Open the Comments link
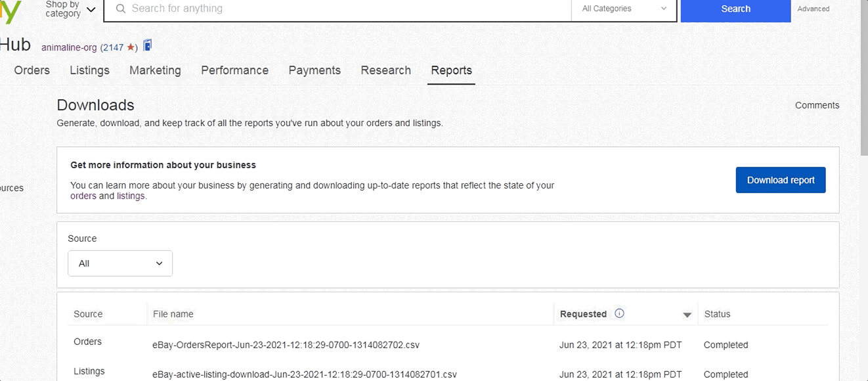The image size is (868, 381). point(817,105)
